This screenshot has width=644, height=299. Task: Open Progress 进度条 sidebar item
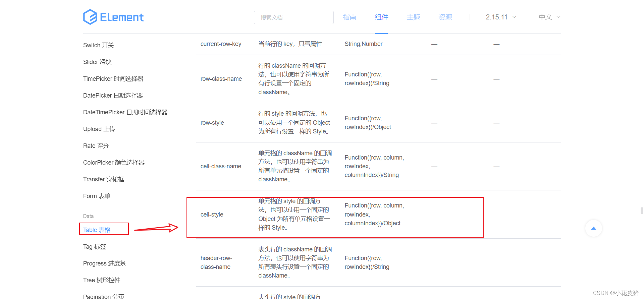coord(105,263)
